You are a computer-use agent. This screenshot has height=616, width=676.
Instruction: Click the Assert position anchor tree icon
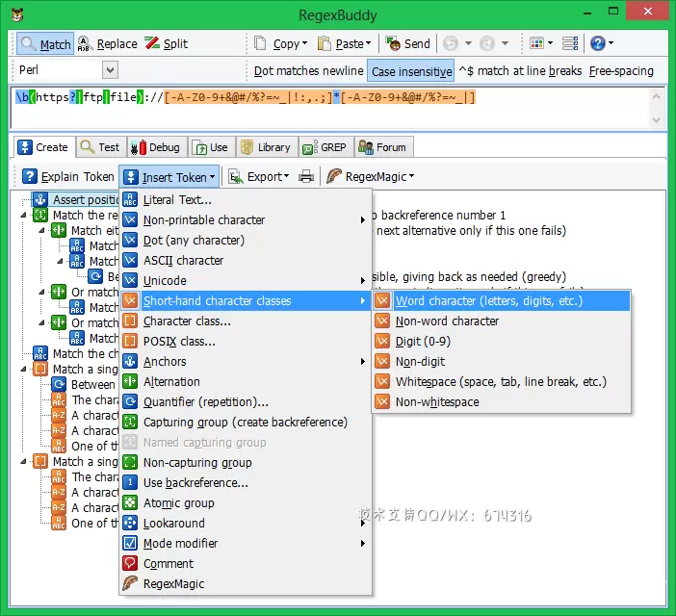[x=40, y=199]
